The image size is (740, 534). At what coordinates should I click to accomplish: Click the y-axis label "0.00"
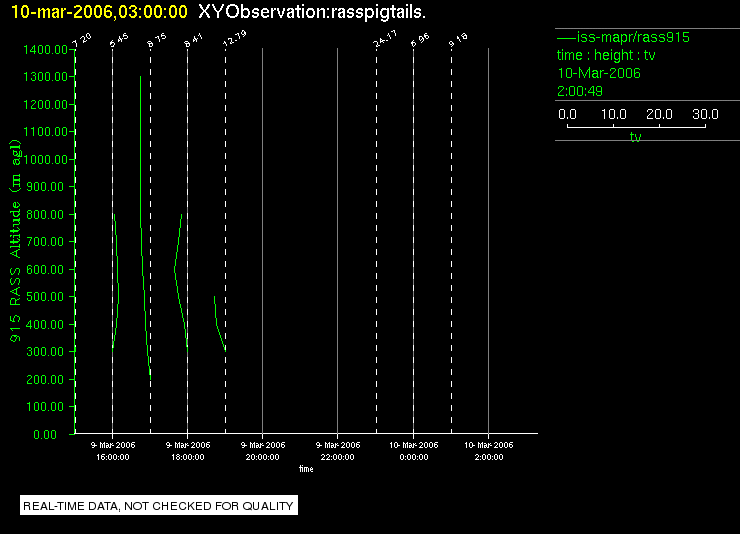(45, 434)
